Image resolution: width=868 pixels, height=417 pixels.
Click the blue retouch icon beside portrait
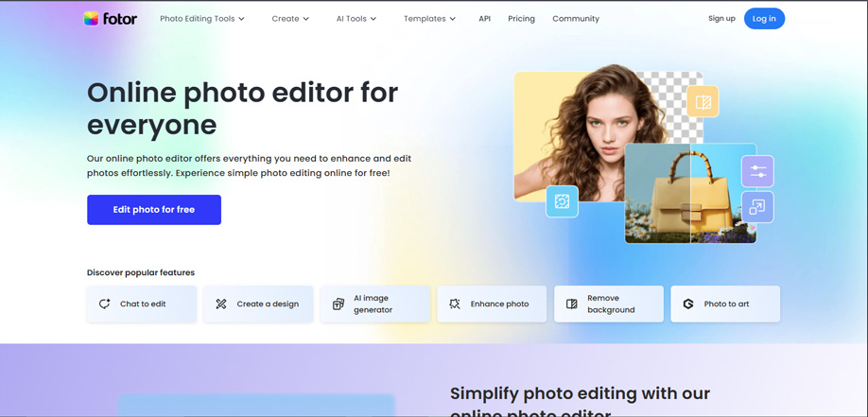pyautogui.click(x=562, y=200)
